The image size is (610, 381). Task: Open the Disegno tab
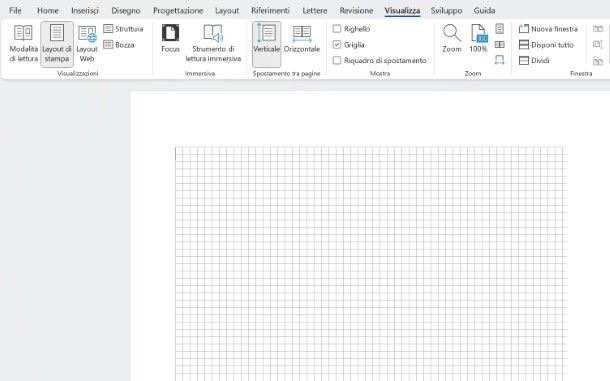pos(126,11)
